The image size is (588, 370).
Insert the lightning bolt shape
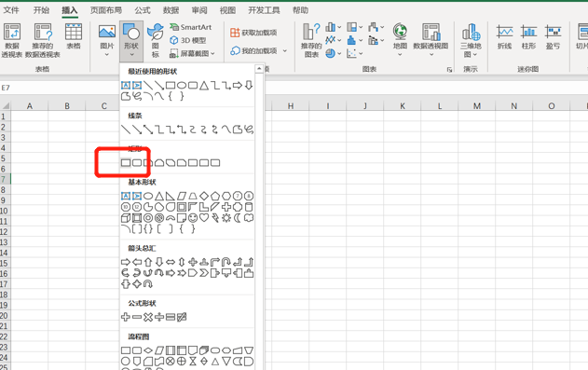[x=215, y=218]
